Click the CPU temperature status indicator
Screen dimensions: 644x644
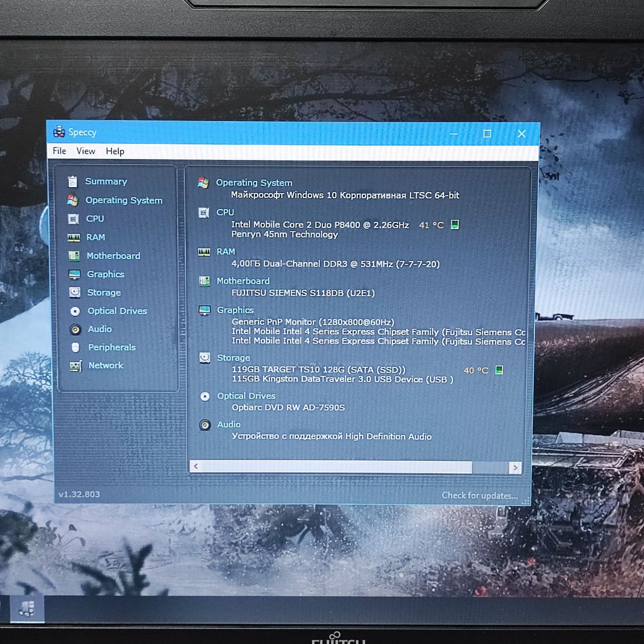tap(454, 224)
